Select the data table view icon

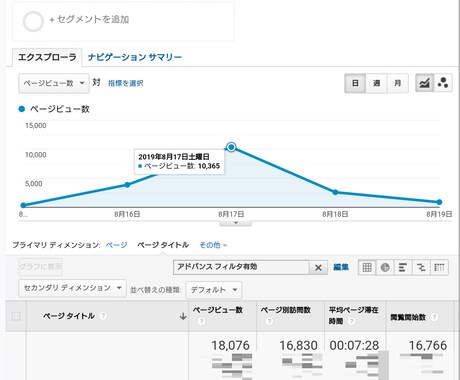click(367, 267)
